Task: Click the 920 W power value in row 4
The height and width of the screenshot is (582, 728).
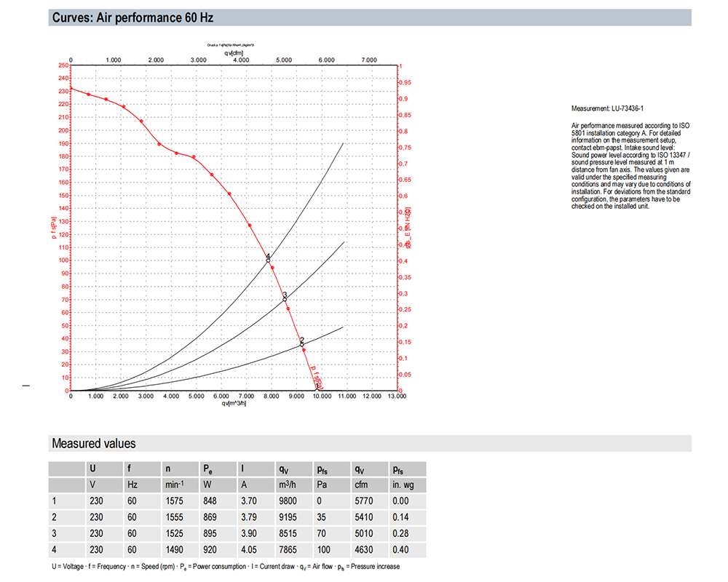Action: click(210, 550)
